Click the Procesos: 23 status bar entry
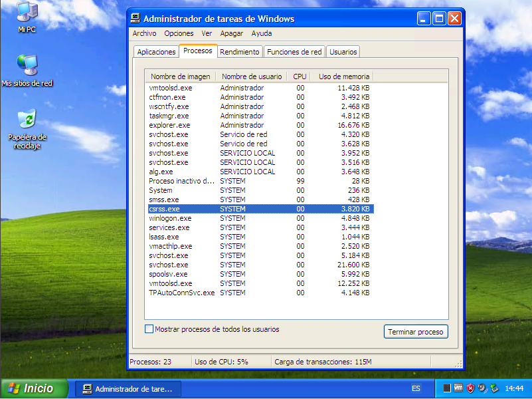Viewport: 532px width, 399px height. coord(150,362)
